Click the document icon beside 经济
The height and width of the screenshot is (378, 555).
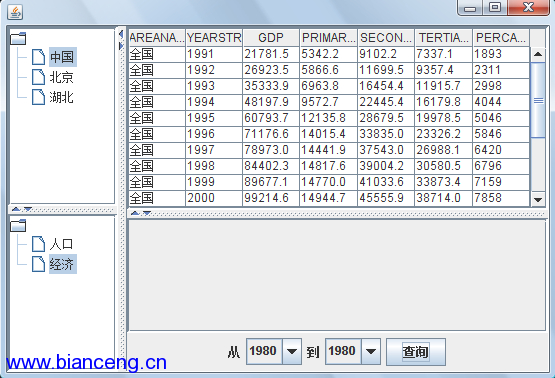(x=38, y=264)
